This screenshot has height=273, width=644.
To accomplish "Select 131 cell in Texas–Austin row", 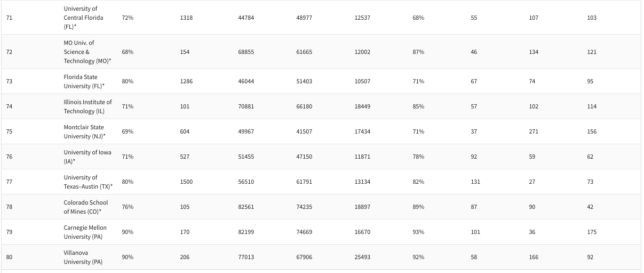I will pos(475,182).
